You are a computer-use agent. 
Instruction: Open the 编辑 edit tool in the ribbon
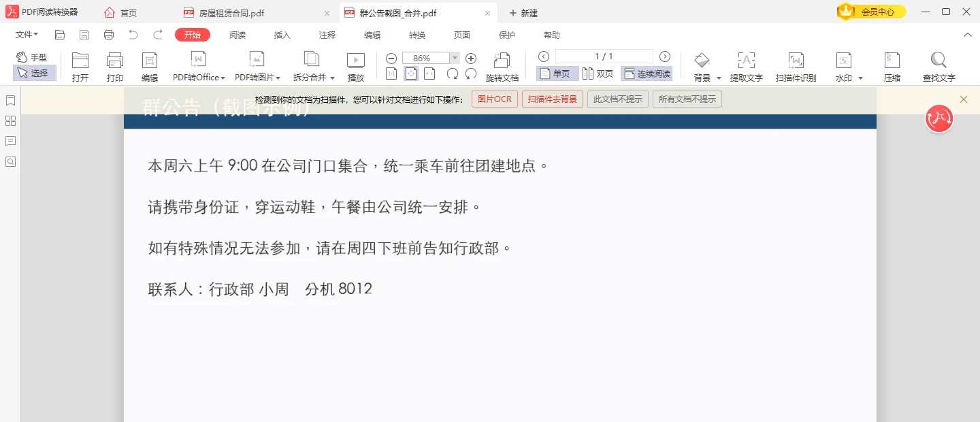(x=150, y=67)
